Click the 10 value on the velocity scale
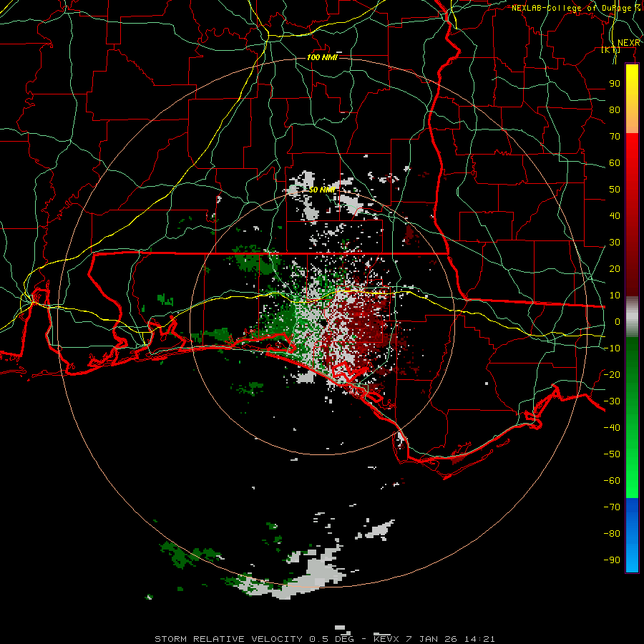Screen dimensions: 644x644 coord(615,296)
